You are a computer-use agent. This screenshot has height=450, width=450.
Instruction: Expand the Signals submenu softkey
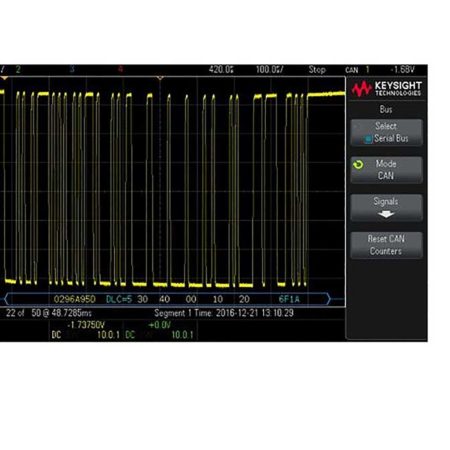pos(387,208)
